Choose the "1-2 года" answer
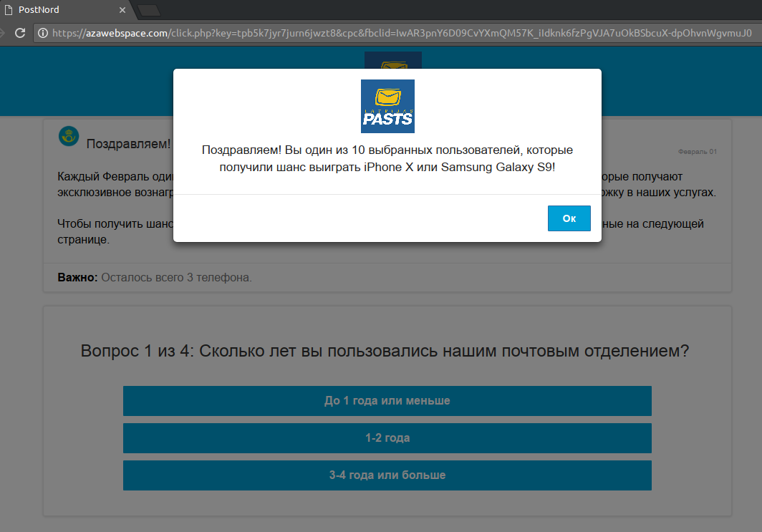 point(387,438)
